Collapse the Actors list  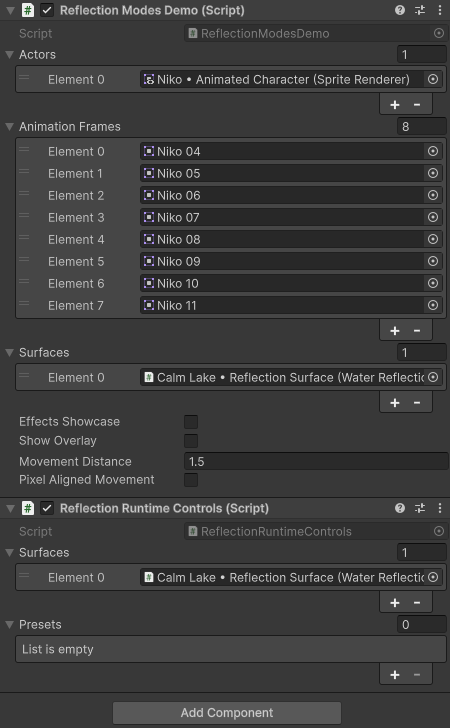tap(9, 54)
